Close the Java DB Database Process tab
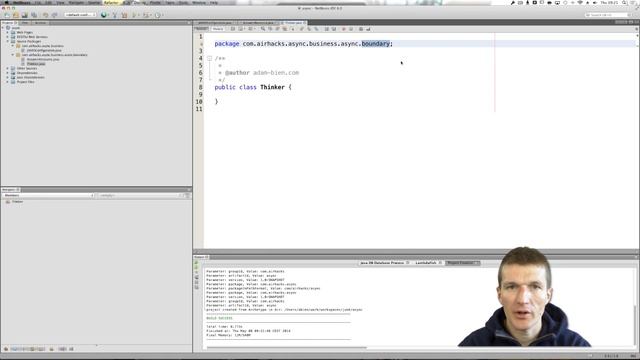 click(408, 263)
